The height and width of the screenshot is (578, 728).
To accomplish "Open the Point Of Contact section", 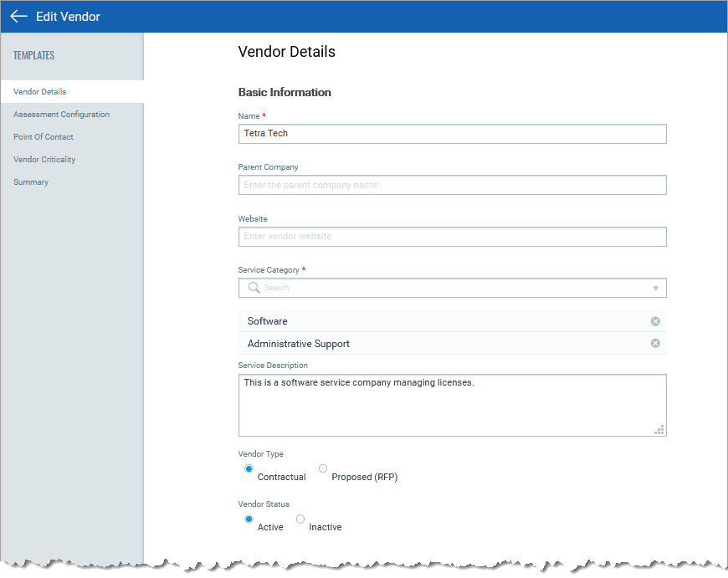I will point(44,137).
